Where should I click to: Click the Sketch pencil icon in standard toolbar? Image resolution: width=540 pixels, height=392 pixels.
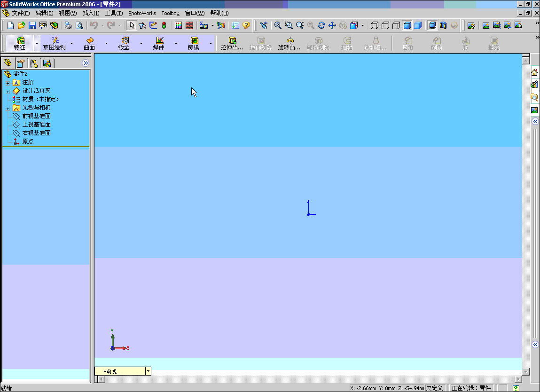[153, 25]
